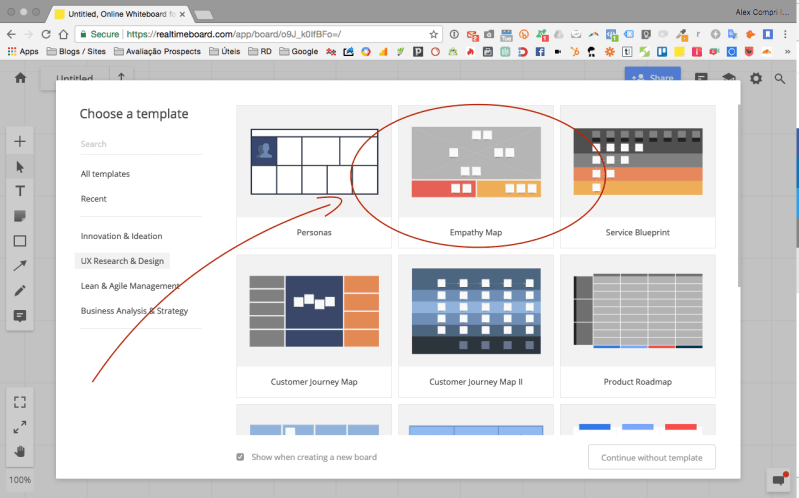Open the chat bubble support icon
This screenshot has width=799, height=498.
click(x=779, y=480)
